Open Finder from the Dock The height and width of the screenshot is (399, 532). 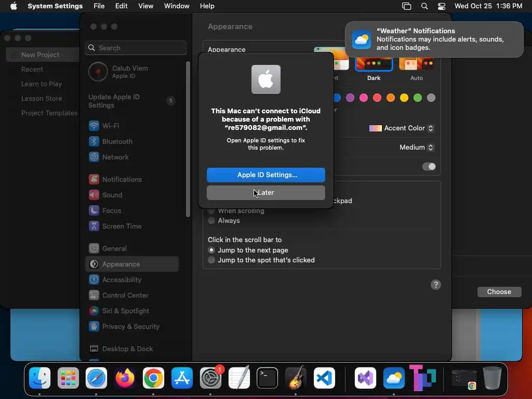[x=39, y=378]
